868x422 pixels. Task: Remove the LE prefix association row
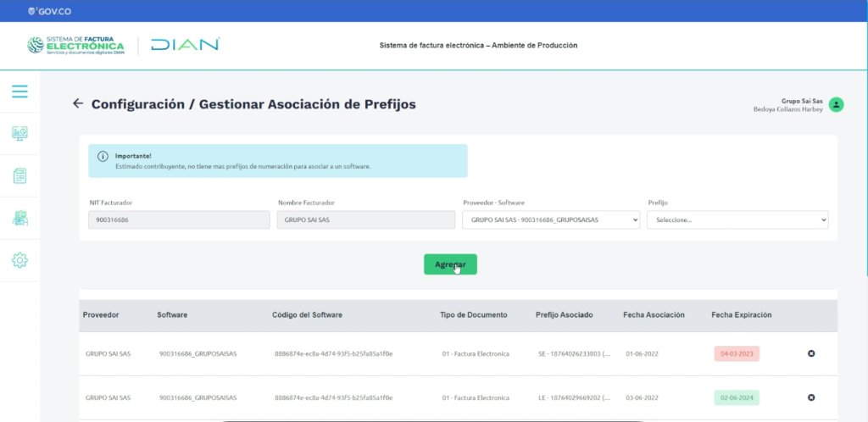point(811,397)
